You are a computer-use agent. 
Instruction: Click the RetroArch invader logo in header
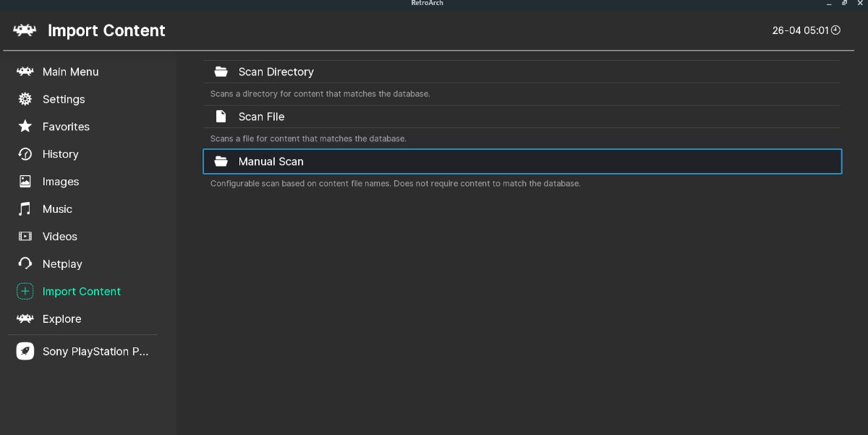(25, 30)
